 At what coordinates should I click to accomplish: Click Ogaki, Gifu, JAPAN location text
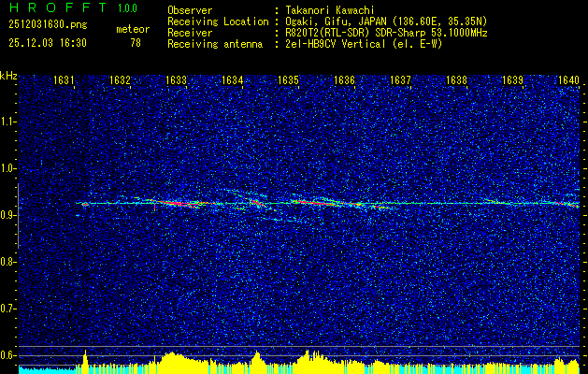[x=386, y=22]
